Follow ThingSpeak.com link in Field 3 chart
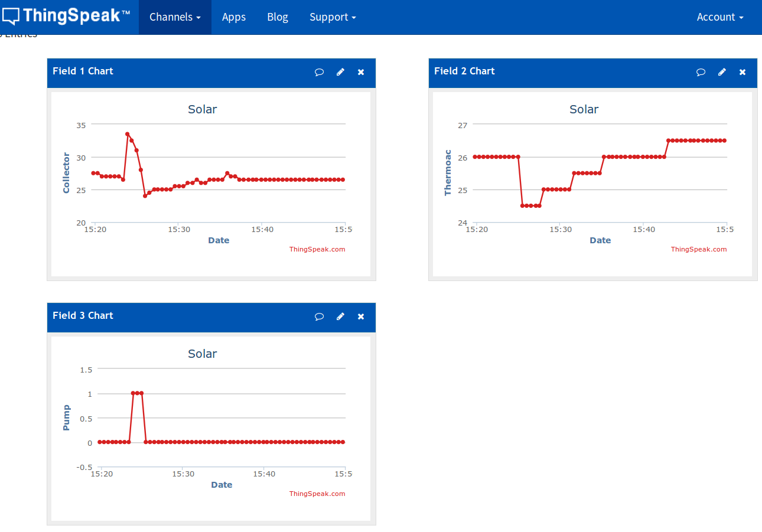Viewport: 762px width, 532px height. (317, 494)
